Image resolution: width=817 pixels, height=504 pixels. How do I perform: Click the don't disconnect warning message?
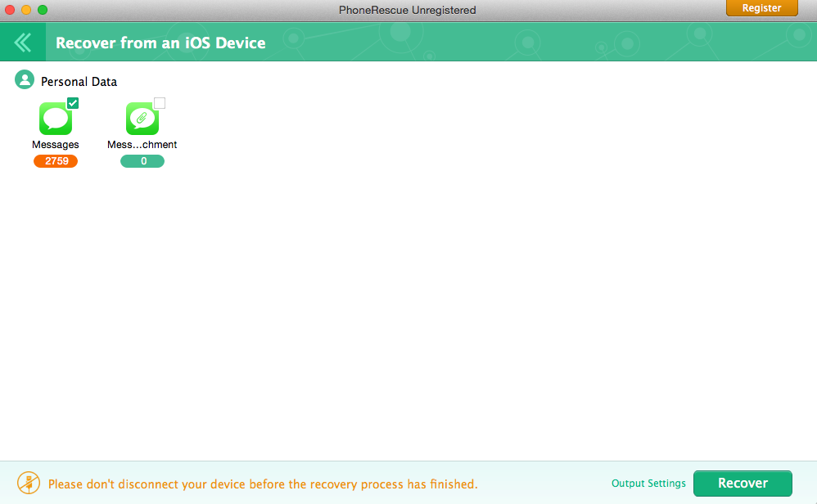263,484
